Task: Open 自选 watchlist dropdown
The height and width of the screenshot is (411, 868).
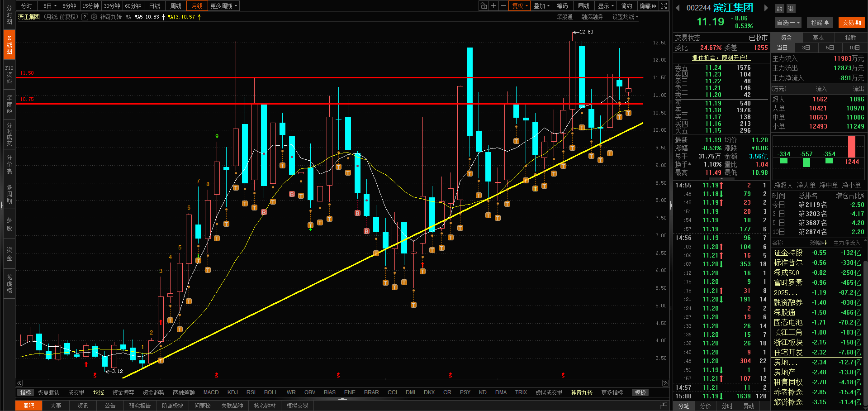Action: click(788, 23)
